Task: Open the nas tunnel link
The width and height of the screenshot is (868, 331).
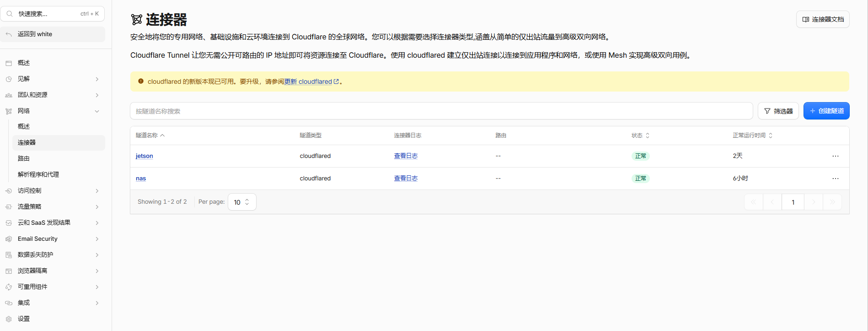Action: tap(141, 179)
